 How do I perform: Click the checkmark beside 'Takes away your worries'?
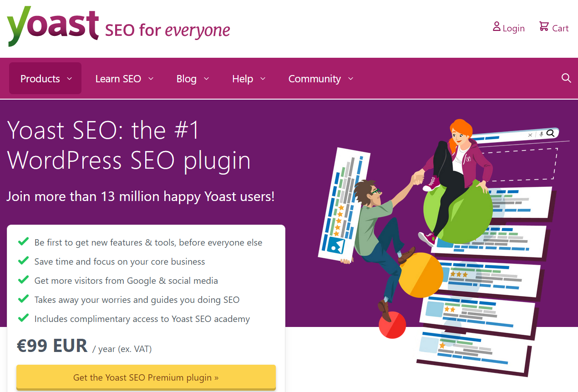pos(23,299)
